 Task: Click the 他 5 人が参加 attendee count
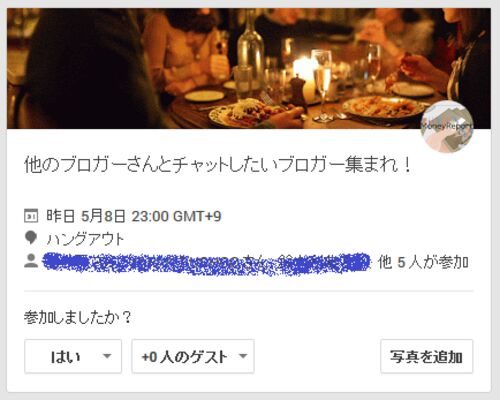coord(423,262)
